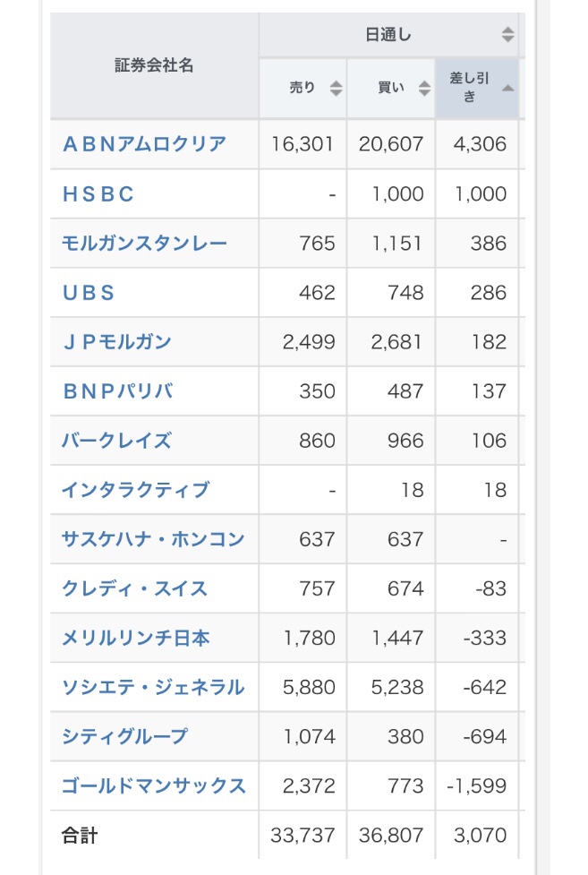Open ABNアムロクリア company link
Screen dimensions: 588x875
144,144
